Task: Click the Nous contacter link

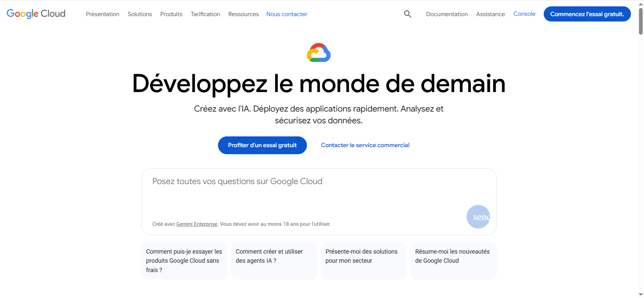Action: tap(287, 14)
